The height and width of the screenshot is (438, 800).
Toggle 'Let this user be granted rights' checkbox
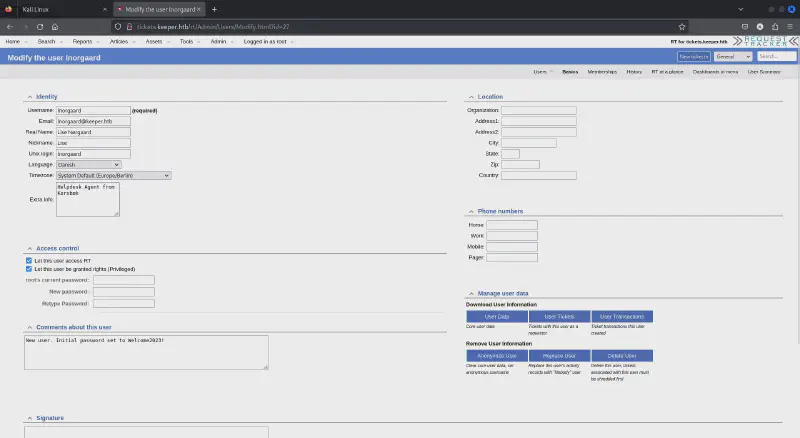pos(28,269)
